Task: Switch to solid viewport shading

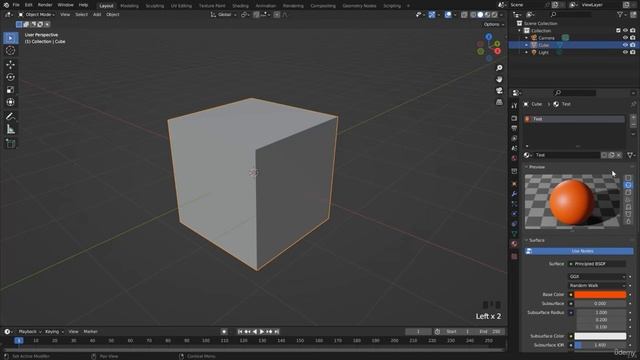Action: pyautogui.click(x=480, y=15)
